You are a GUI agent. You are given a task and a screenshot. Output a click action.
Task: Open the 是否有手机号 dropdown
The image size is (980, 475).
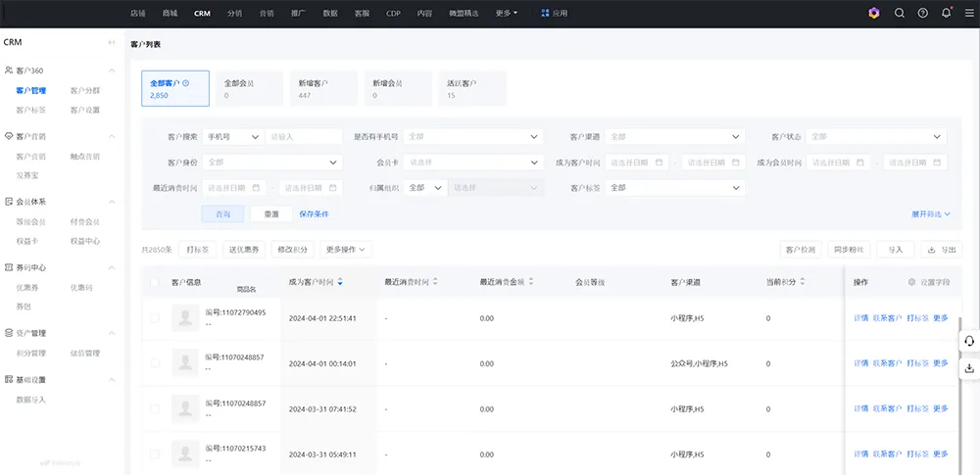(x=473, y=136)
